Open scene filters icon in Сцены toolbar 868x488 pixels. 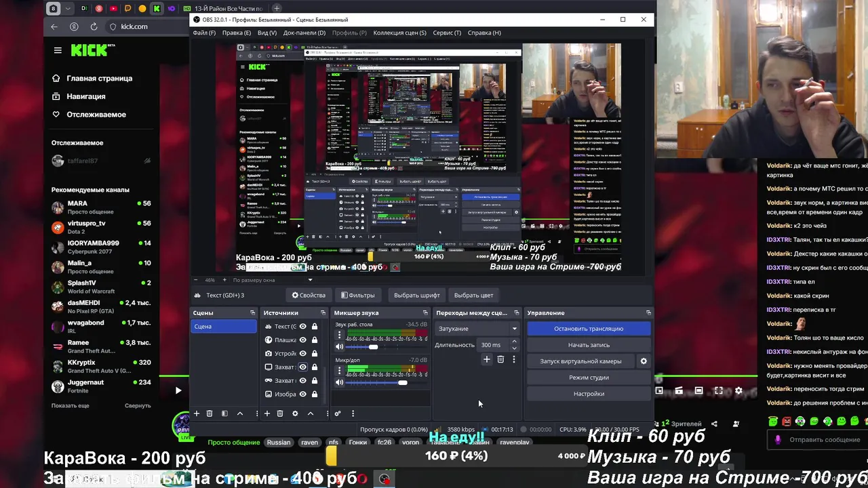tap(224, 413)
